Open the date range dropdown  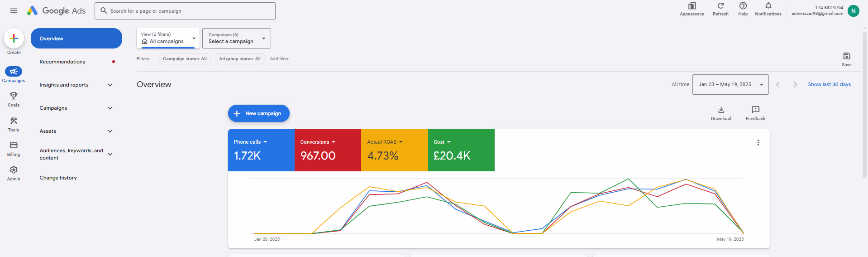point(730,85)
